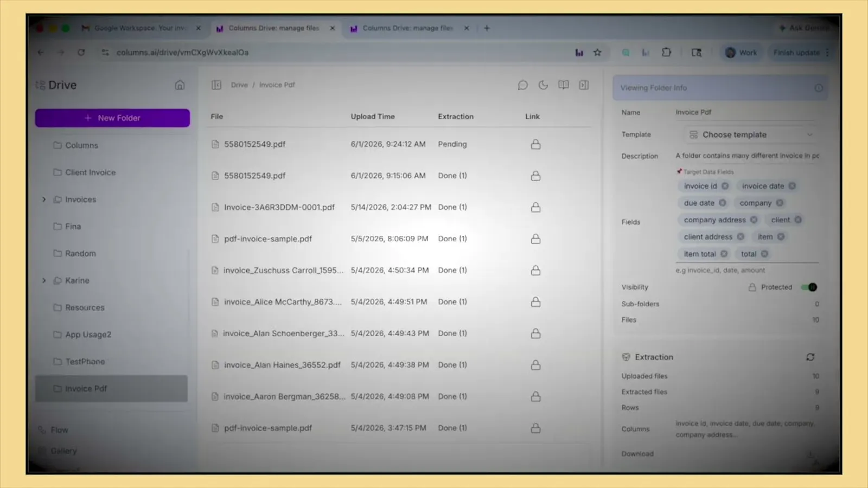Remove the due date field tag
Viewport: 868px width, 488px height.
tap(722, 203)
